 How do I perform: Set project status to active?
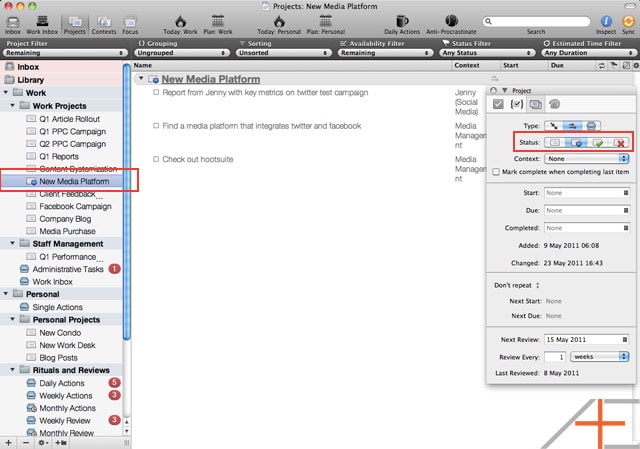(x=555, y=142)
